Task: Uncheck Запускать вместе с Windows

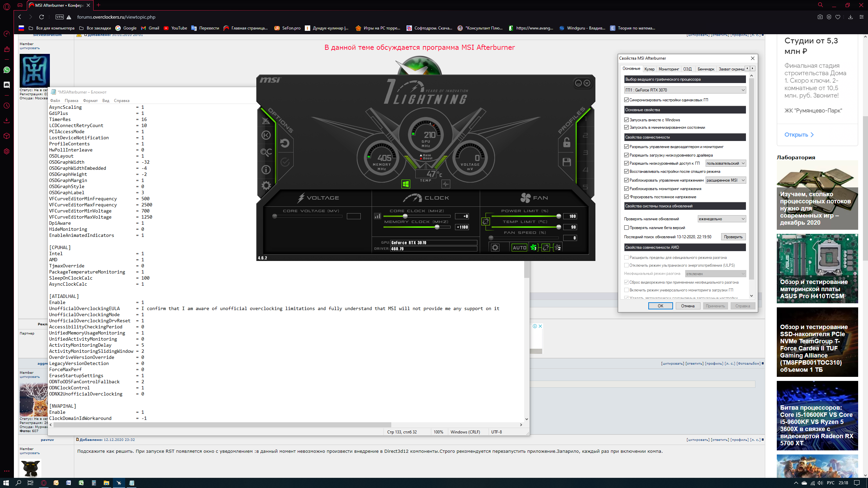Action: 627,120
